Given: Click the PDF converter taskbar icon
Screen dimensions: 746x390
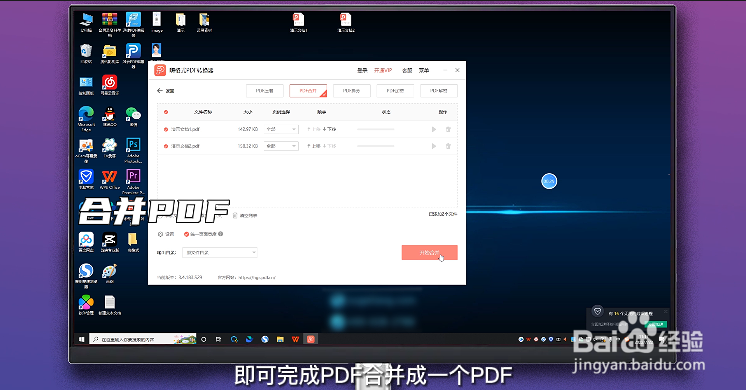Looking at the screenshot, I should pos(311,339).
